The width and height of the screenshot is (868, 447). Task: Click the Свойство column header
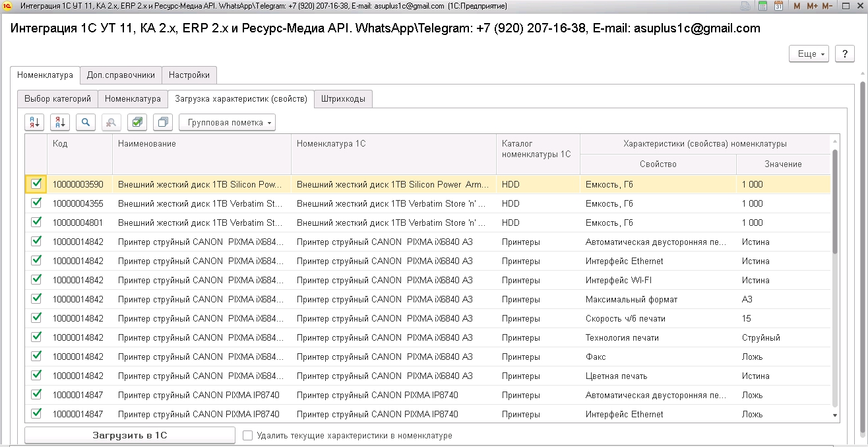(x=658, y=164)
